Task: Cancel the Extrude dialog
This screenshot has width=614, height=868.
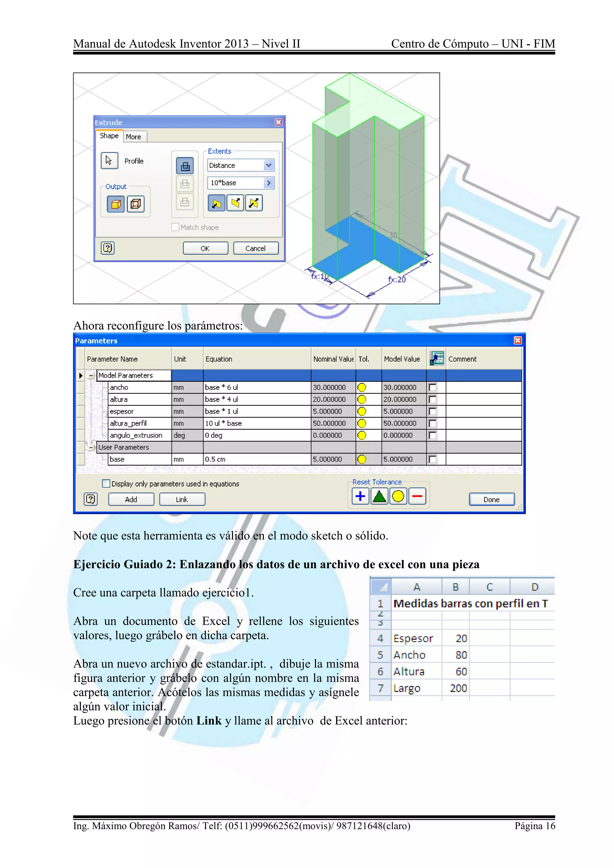Action: [x=255, y=248]
